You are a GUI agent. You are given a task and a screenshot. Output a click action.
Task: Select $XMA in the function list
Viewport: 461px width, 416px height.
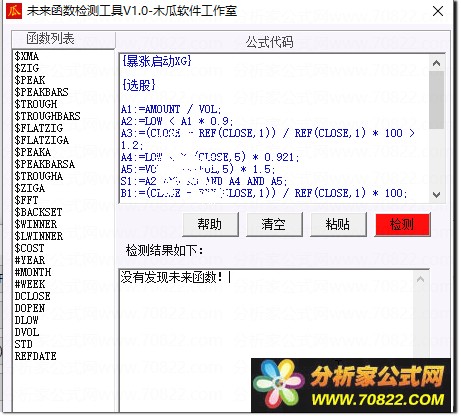(27, 56)
